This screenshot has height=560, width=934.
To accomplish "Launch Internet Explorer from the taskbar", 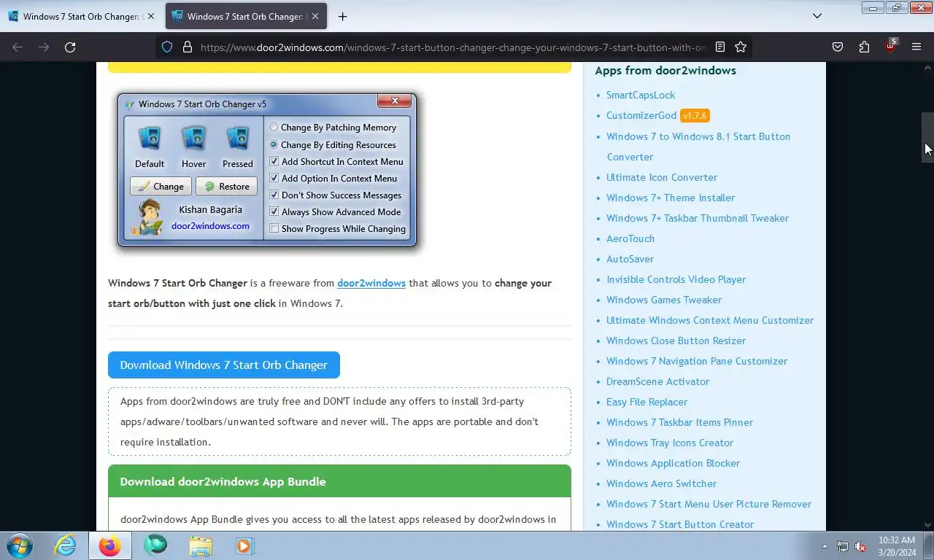I will click(65, 545).
